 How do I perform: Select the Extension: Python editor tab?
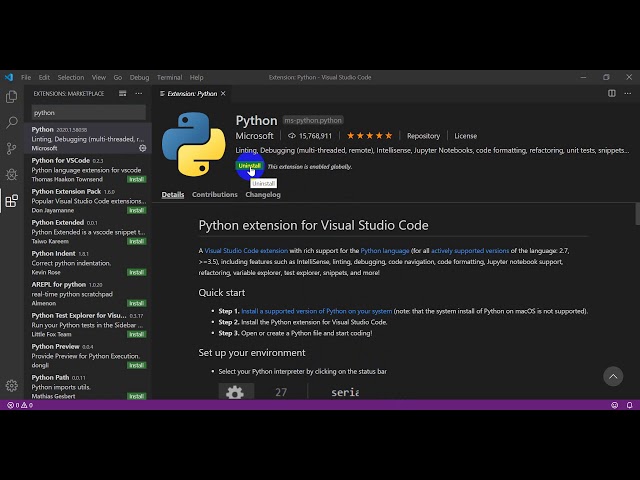coord(192,93)
